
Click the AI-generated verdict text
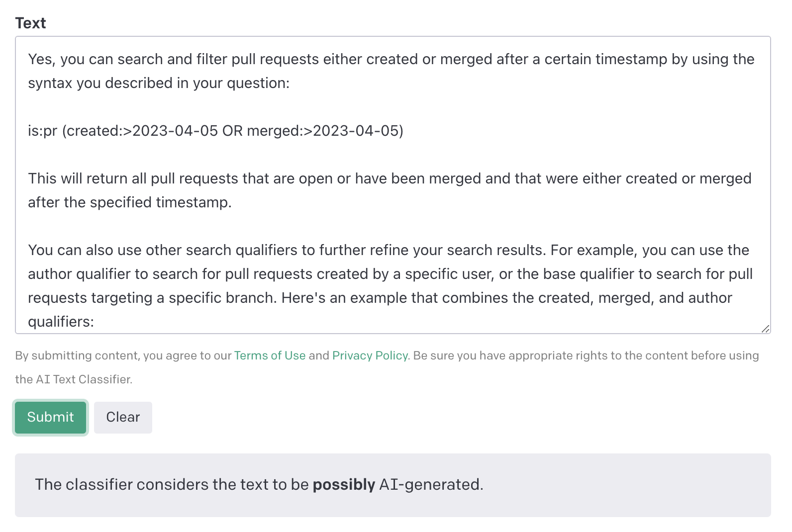(x=430, y=484)
